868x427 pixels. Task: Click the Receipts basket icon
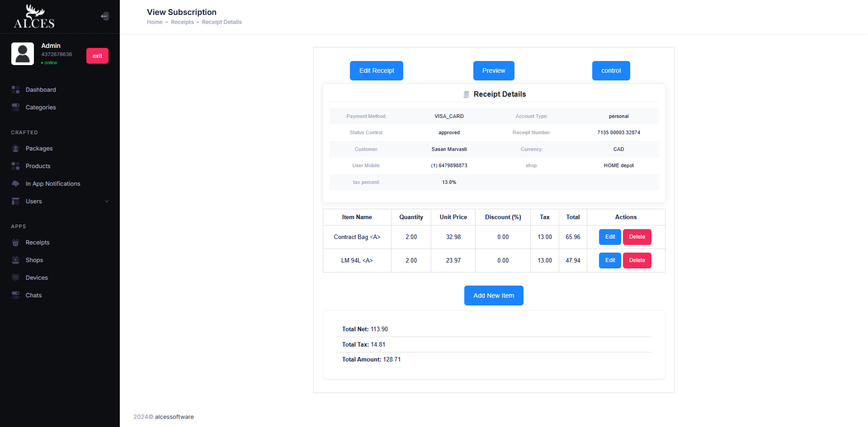pyautogui.click(x=15, y=243)
